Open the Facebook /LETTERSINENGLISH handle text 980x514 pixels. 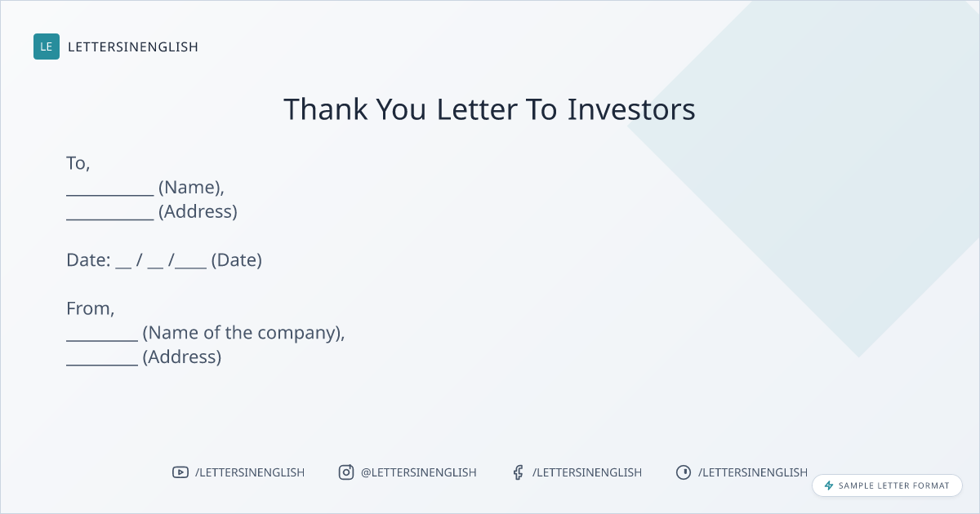587,472
